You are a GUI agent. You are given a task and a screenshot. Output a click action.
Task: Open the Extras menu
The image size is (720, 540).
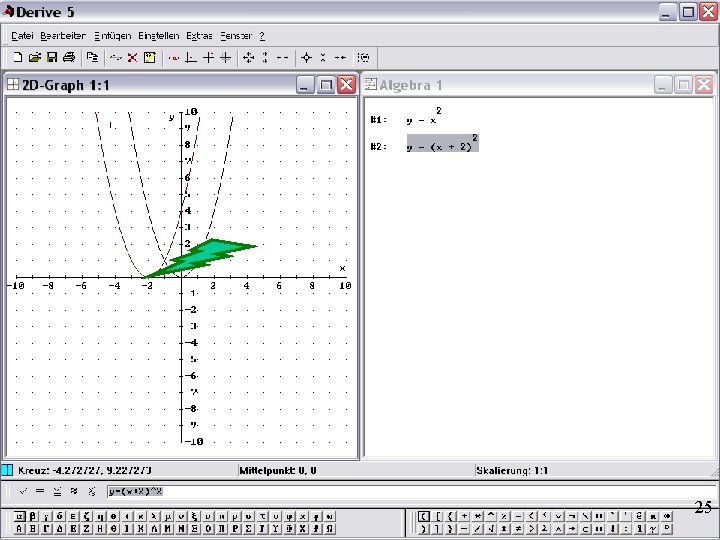(x=199, y=35)
